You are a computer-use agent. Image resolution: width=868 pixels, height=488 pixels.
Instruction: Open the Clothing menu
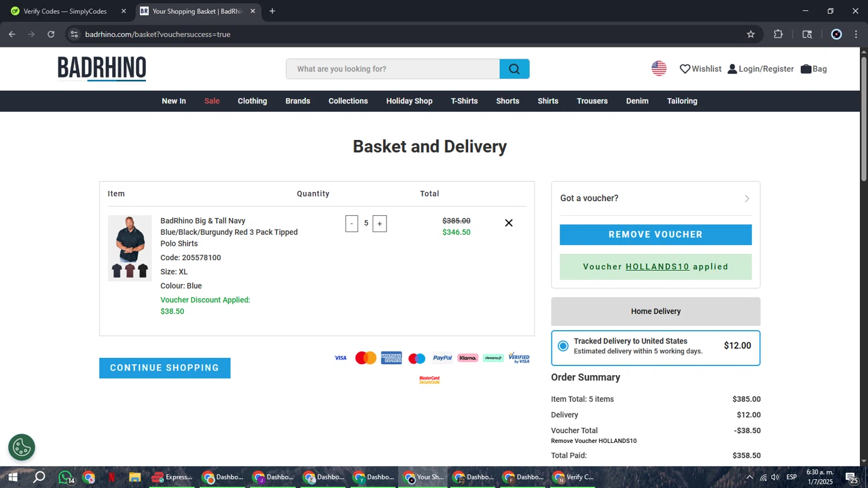[x=252, y=101]
